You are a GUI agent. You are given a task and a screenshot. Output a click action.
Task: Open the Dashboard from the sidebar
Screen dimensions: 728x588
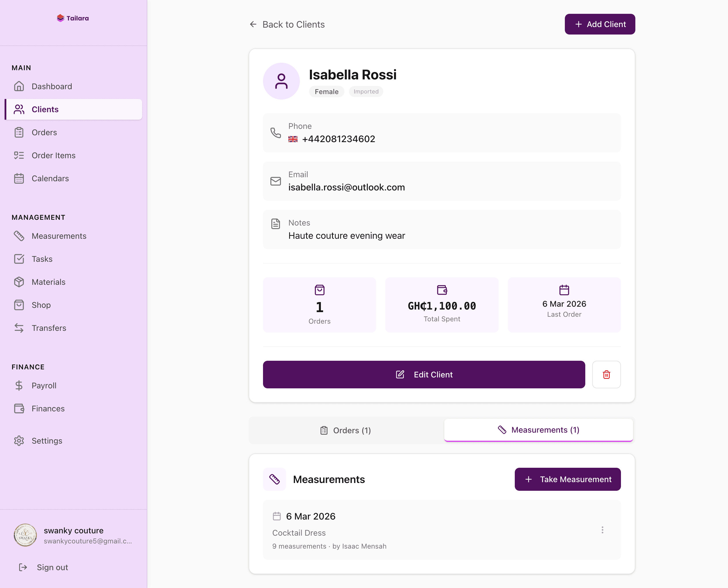coord(52,86)
